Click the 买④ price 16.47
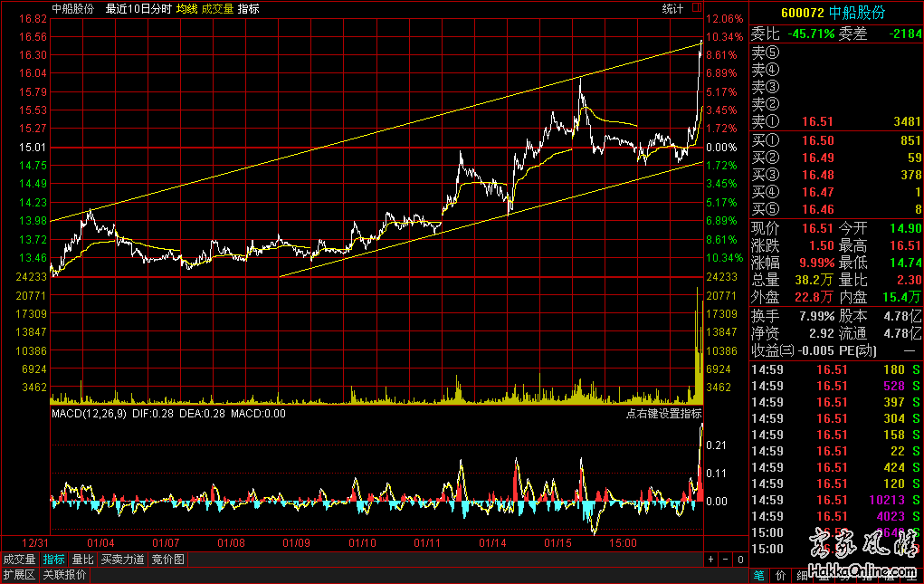The image size is (924, 584). pyautogui.click(x=818, y=192)
